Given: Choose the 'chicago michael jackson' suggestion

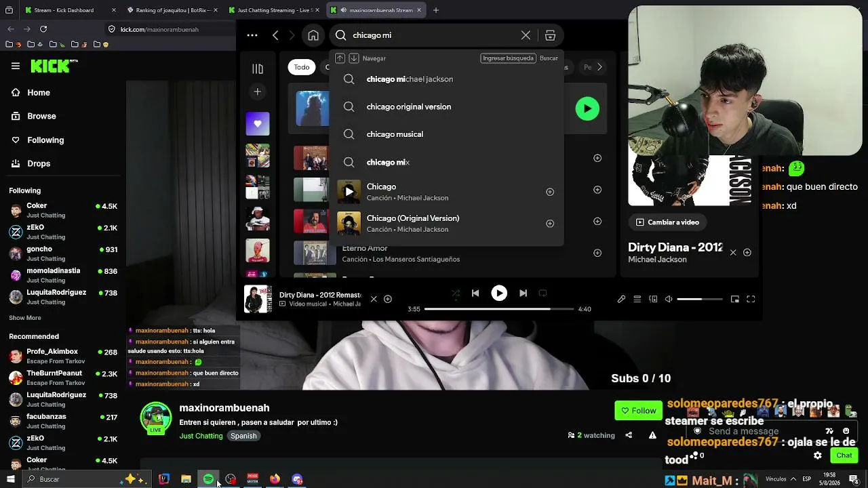Looking at the screenshot, I should point(446,79).
